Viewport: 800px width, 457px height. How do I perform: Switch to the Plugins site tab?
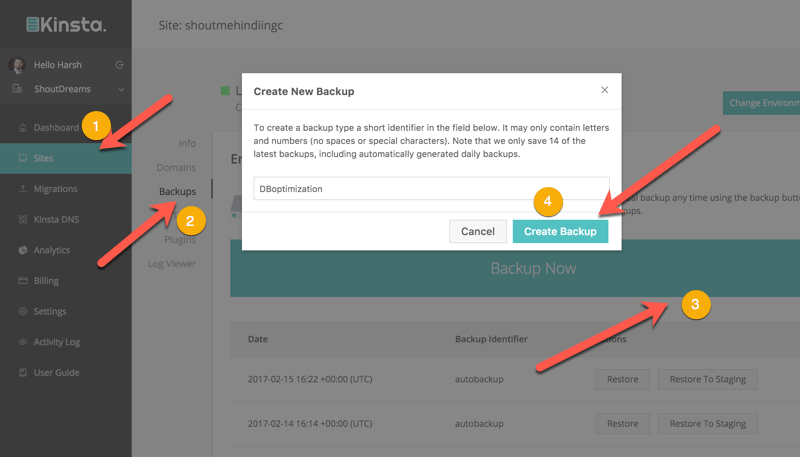coord(180,239)
